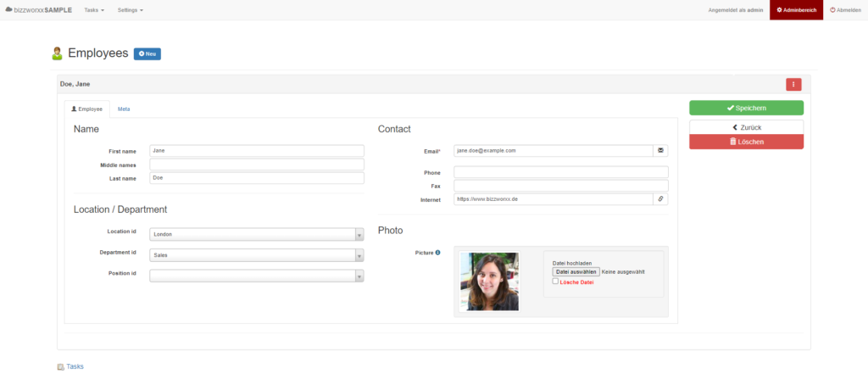Click the bizzworxx SAMPLE cloud logo
This screenshot has height=385, width=868.
coord(8,9)
